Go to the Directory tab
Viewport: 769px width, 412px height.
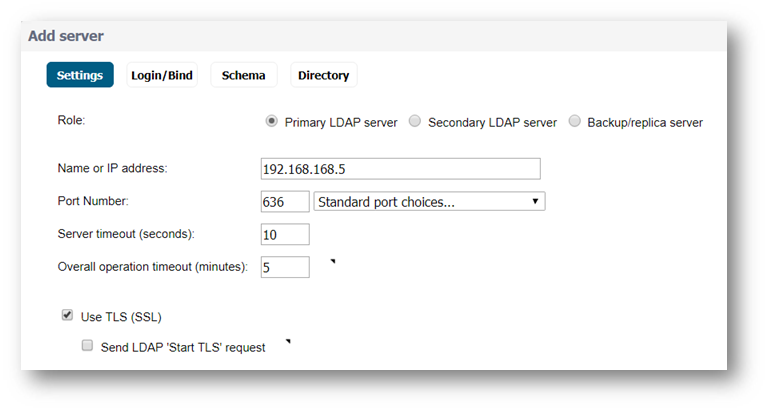(323, 75)
